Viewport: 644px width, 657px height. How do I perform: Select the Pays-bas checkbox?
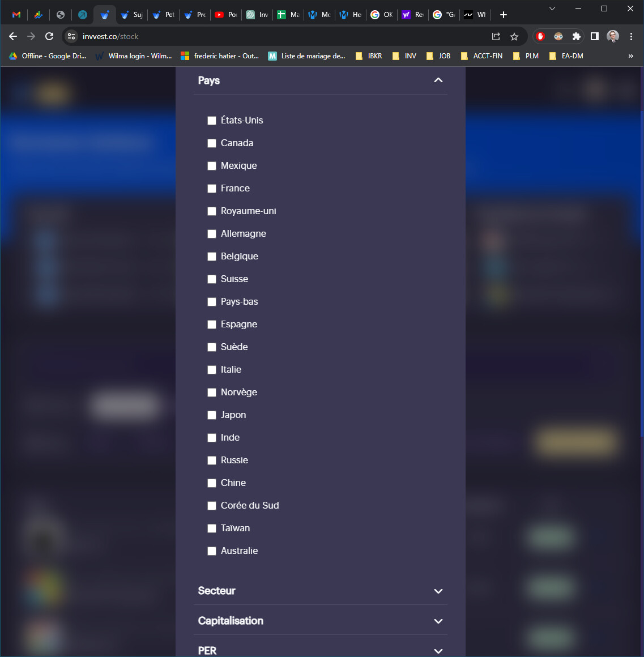tap(212, 302)
